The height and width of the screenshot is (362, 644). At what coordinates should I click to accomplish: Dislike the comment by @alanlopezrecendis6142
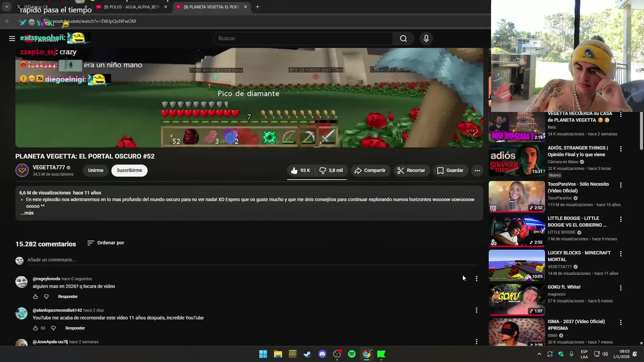tap(53, 328)
